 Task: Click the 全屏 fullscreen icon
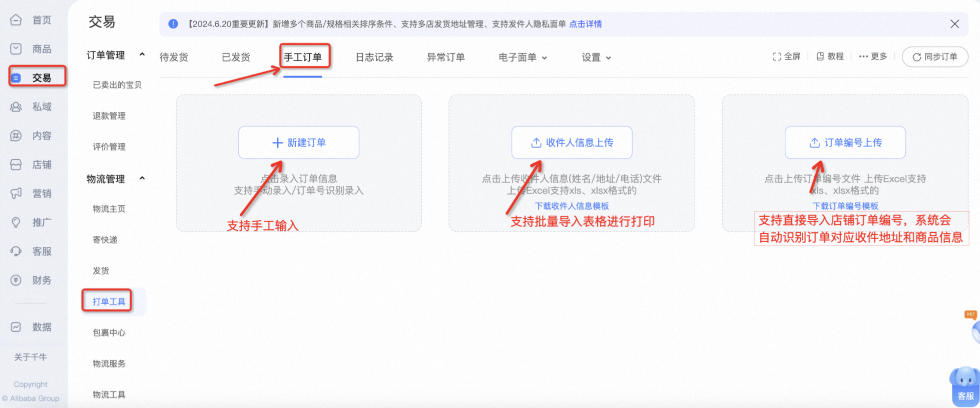click(777, 56)
